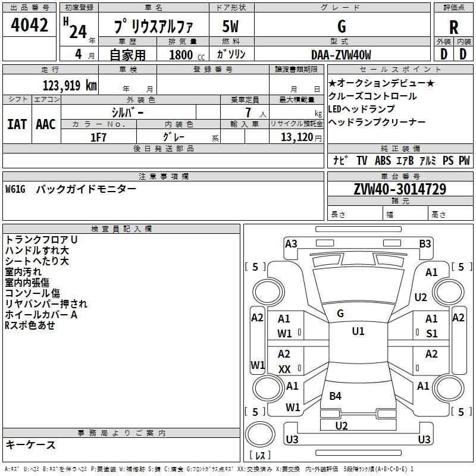Click displacement value 1800 cc
This screenshot has height=476, width=476.
click(x=187, y=55)
